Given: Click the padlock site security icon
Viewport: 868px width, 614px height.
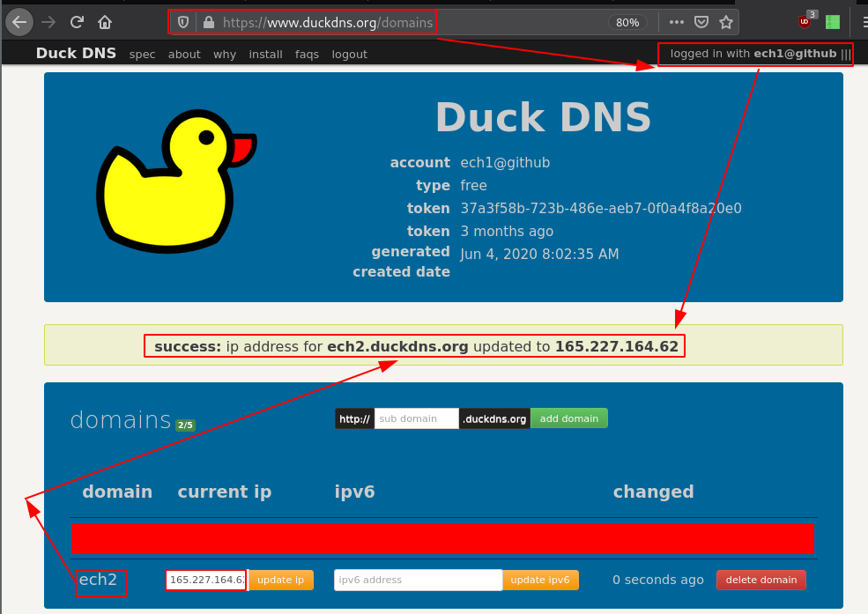Looking at the screenshot, I should coord(209,22).
